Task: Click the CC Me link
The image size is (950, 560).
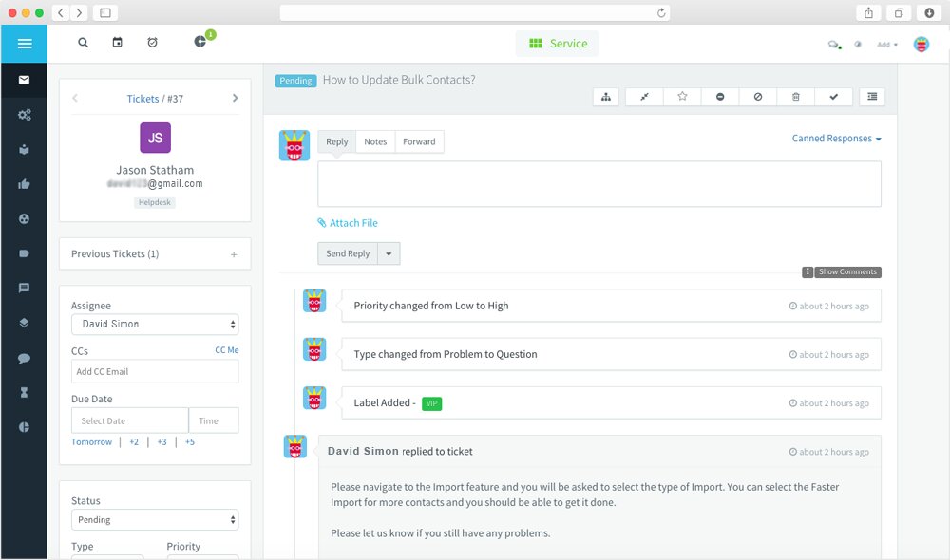Action: (227, 350)
